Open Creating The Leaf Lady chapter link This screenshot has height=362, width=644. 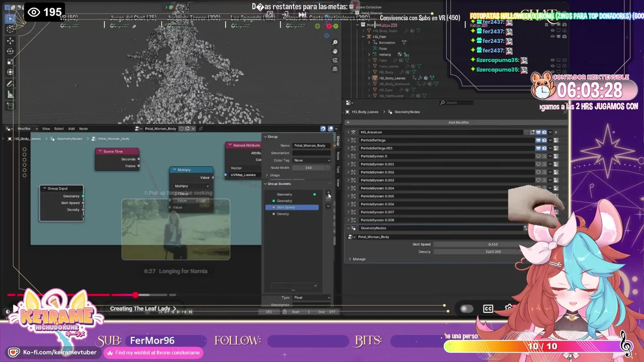tap(143, 309)
